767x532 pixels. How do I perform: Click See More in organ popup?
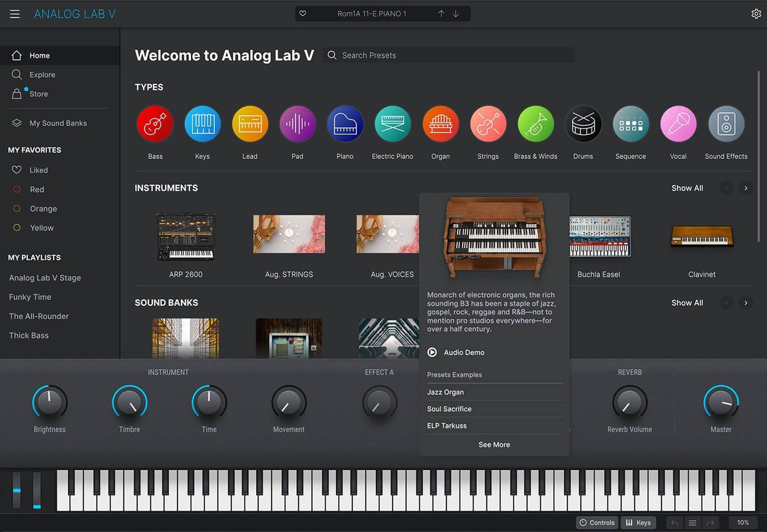pos(494,444)
